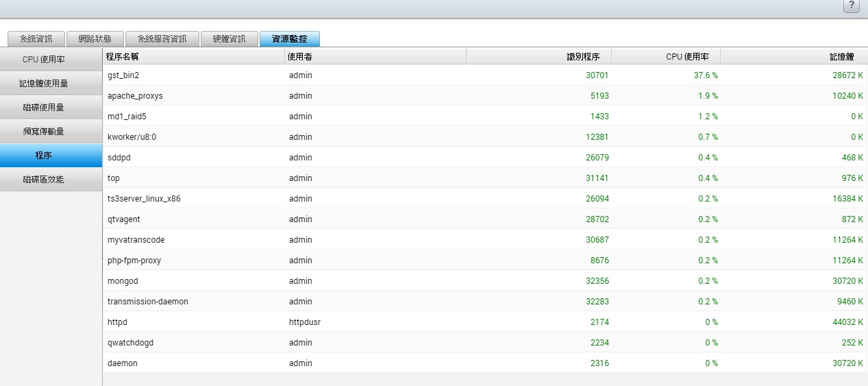868x386 pixels.
Task: Switch to the 硬體資訊 tab
Action: 230,39
